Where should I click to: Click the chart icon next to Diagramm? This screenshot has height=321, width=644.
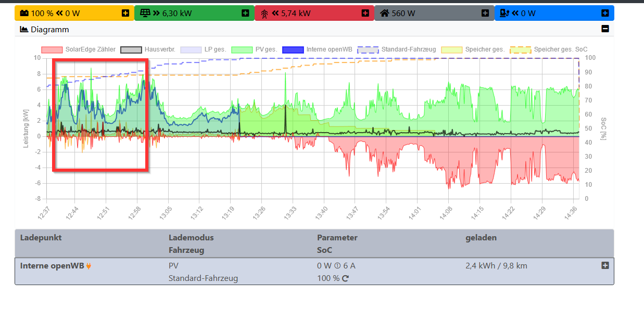pos(24,29)
